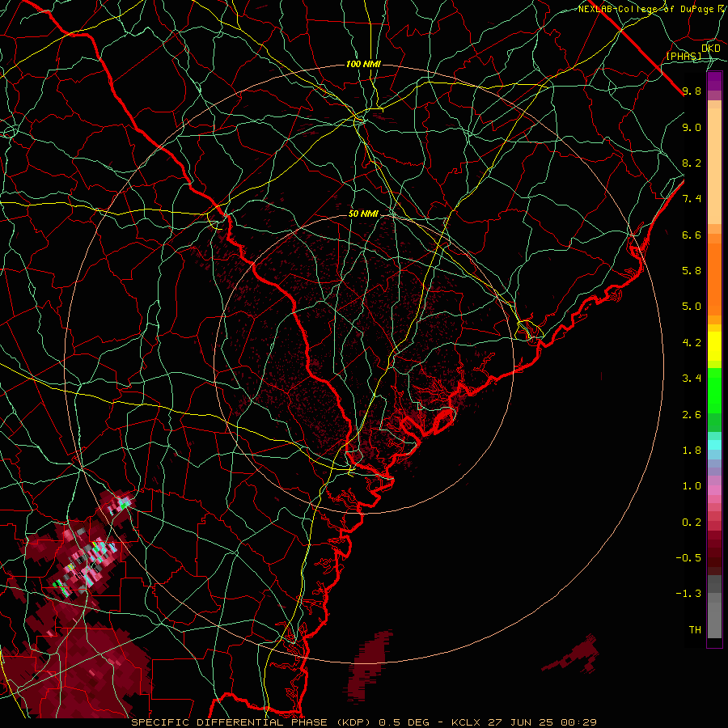Click the 1.0 scale label

coord(692,486)
